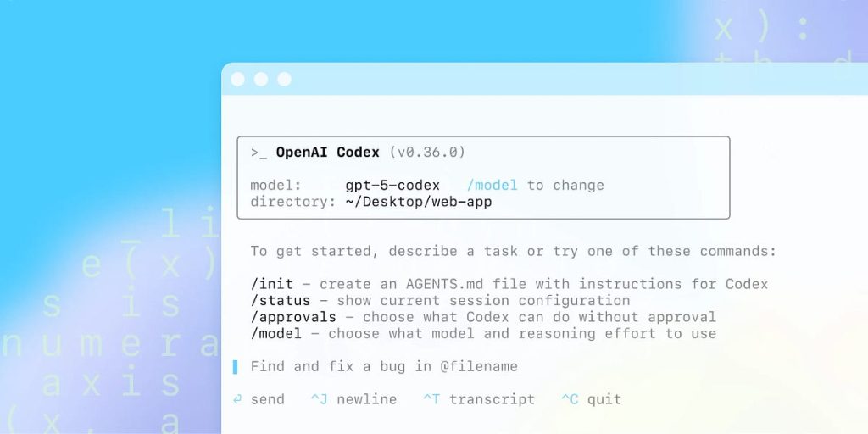Image resolution: width=868 pixels, height=434 pixels.
Task: Click the /model command in commands list
Action: tap(276, 334)
